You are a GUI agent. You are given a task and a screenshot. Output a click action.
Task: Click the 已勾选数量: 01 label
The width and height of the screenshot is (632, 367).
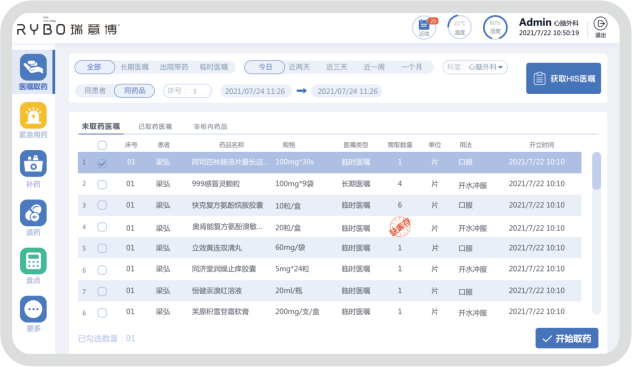pos(106,338)
